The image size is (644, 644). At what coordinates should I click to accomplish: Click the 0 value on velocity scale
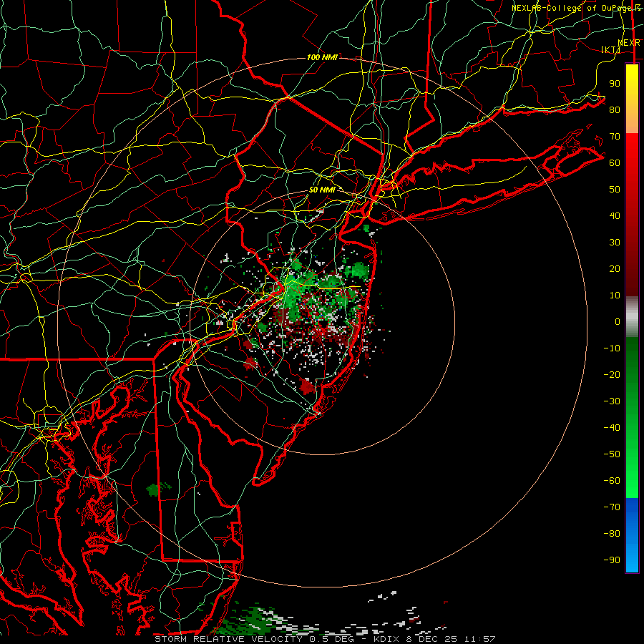[x=618, y=321]
